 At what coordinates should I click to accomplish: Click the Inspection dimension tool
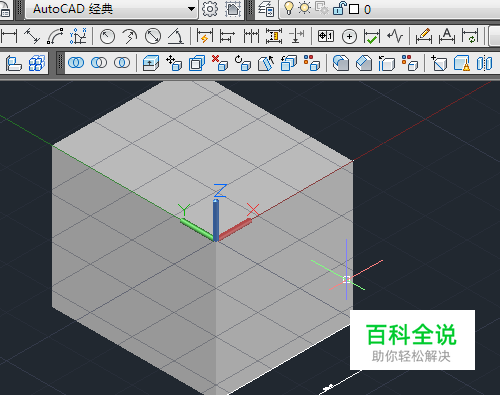pyautogui.click(x=372, y=36)
